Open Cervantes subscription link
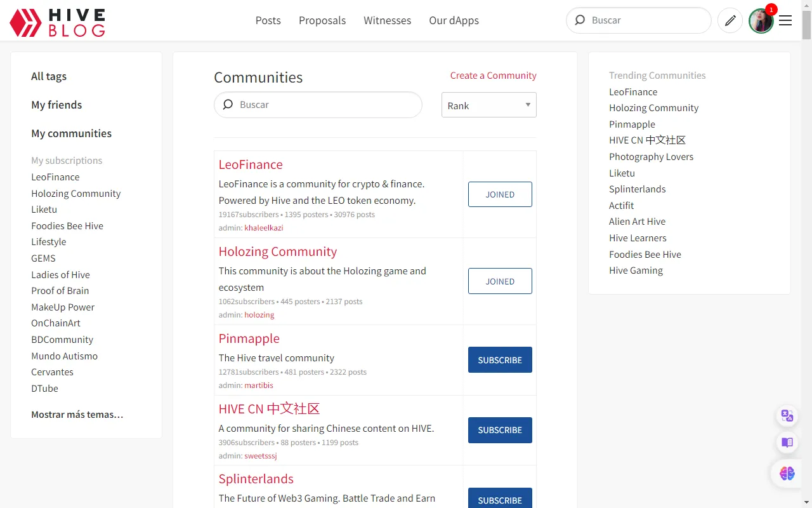The image size is (812, 508). click(x=53, y=372)
